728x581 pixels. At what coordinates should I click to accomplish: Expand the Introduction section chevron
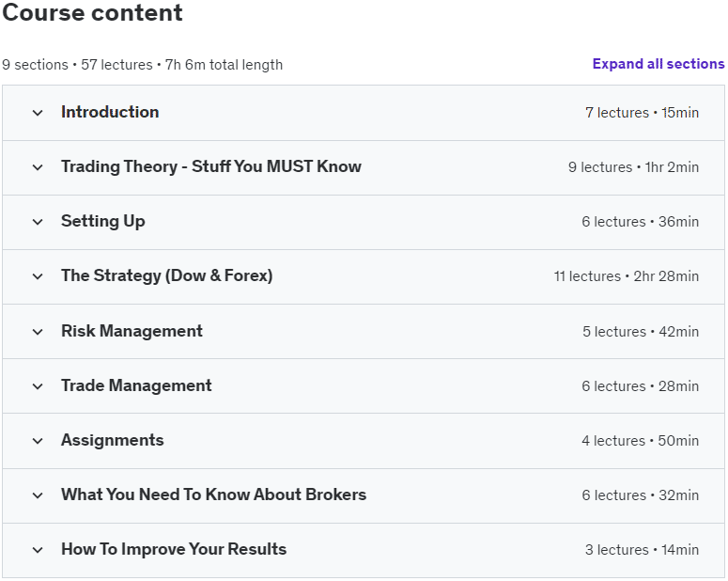[x=38, y=113]
